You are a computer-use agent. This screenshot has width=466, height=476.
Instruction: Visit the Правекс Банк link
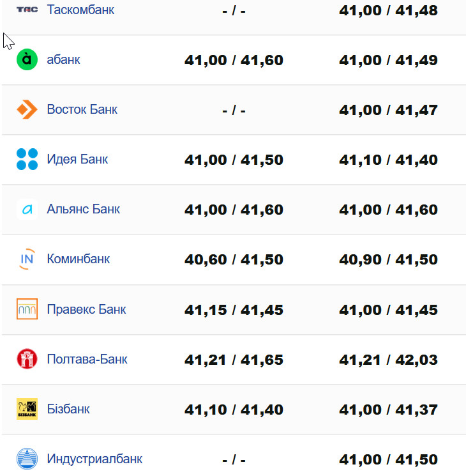tap(86, 309)
